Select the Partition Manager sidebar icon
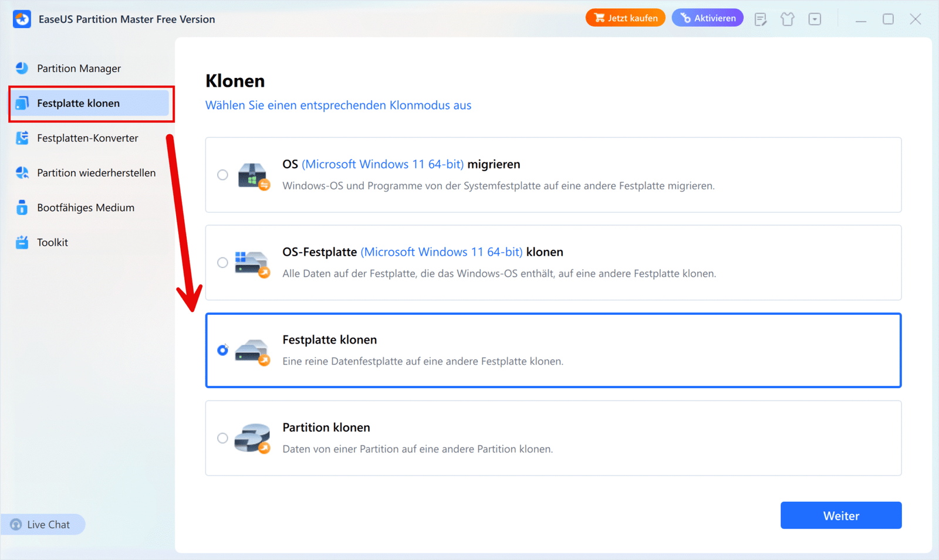939x560 pixels. (21, 68)
